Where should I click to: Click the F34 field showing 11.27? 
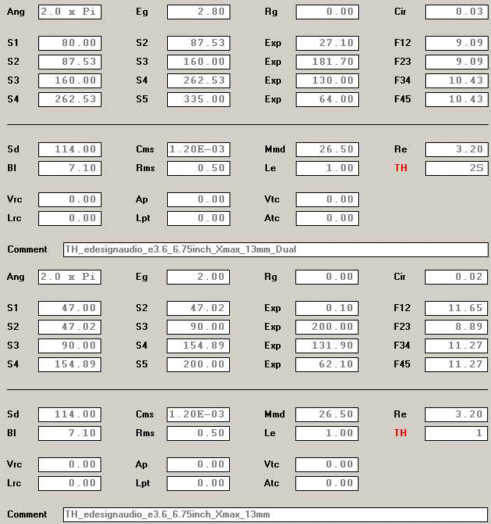click(x=456, y=346)
